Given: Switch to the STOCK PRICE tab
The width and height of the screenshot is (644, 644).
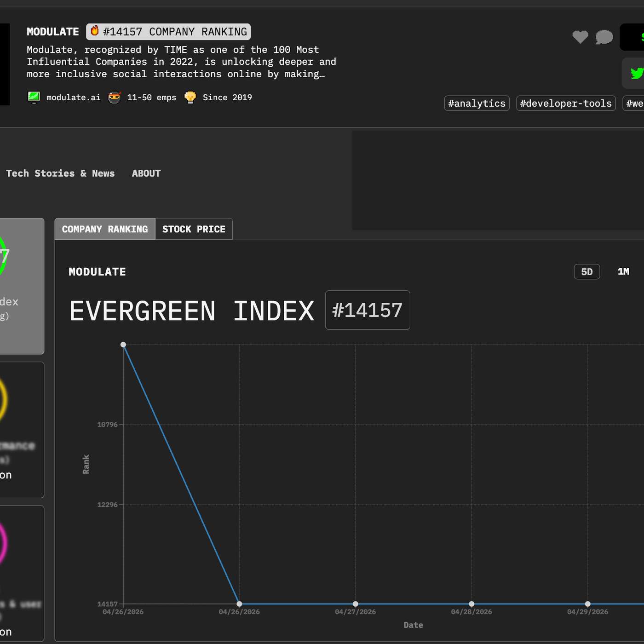Looking at the screenshot, I should point(194,229).
